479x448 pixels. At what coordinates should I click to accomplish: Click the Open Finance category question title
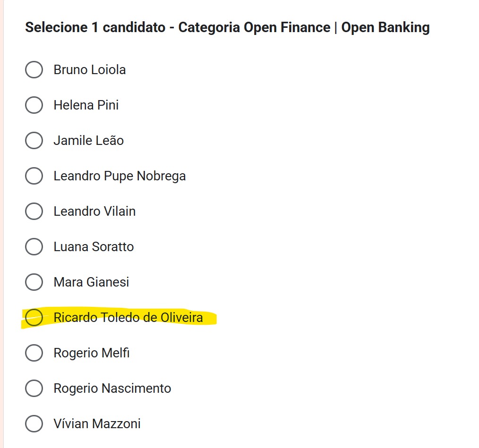coord(227,27)
